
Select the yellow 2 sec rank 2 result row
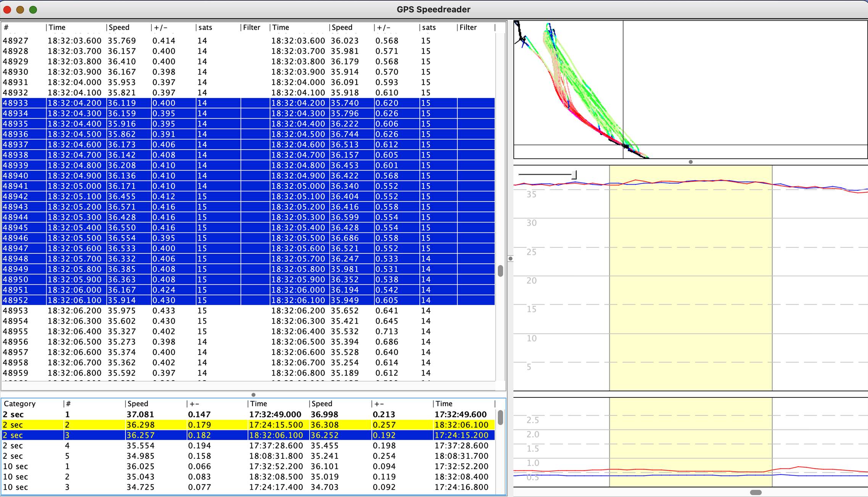click(x=248, y=425)
